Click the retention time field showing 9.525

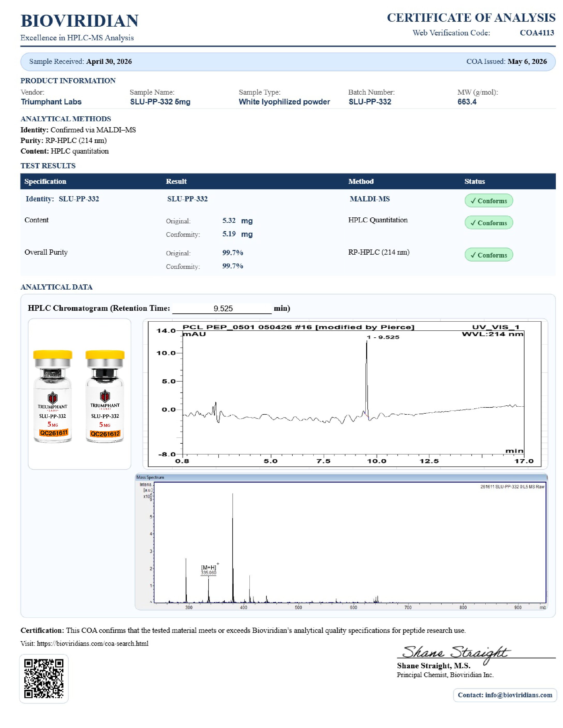222,308
